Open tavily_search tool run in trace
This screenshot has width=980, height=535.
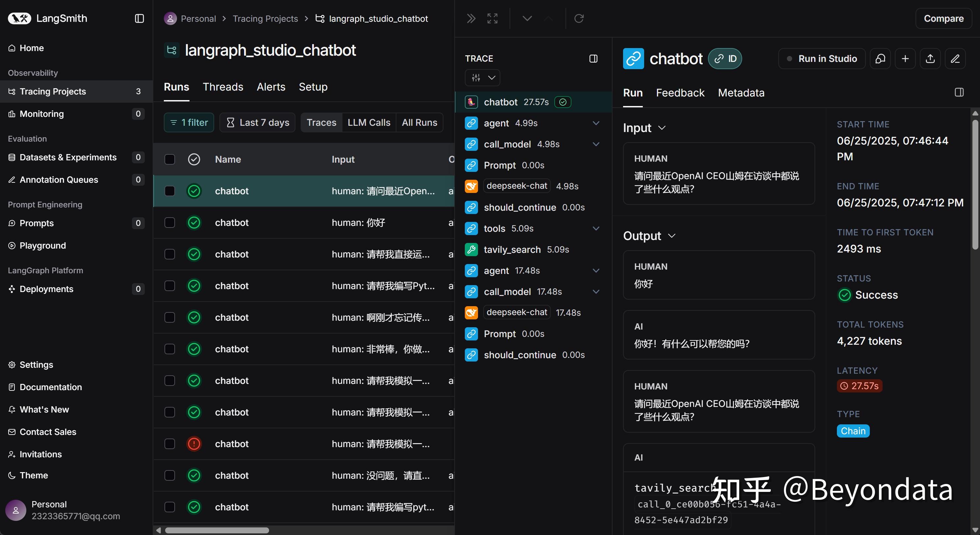[x=512, y=250]
